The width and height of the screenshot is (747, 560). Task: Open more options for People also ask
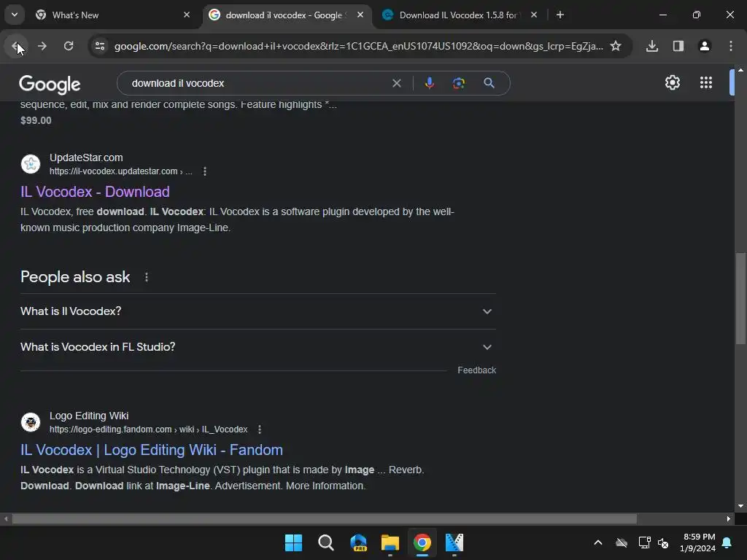point(146,277)
